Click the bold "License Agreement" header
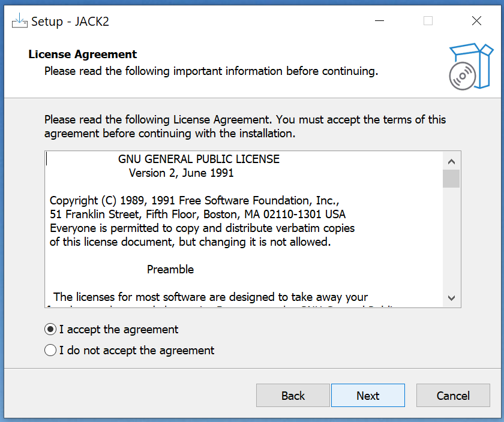This screenshot has width=504, height=422. [83, 55]
